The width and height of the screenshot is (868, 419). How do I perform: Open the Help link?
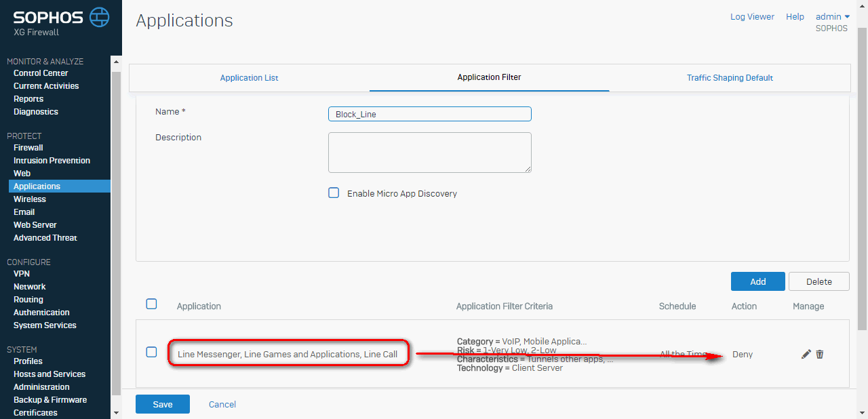(795, 17)
